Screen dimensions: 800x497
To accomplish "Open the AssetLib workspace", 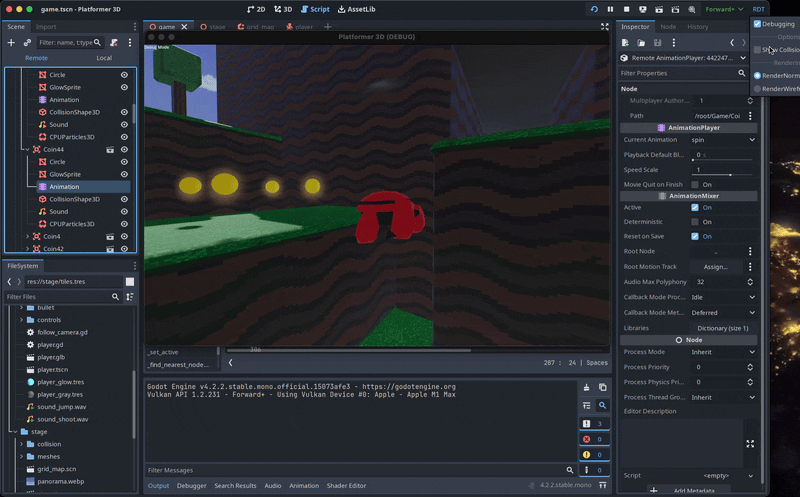I will click(x=355, y=9).
